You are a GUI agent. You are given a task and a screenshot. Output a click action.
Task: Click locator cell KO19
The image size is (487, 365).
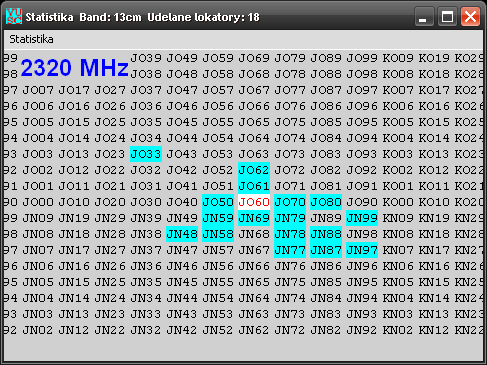click(x=434, y=58)
